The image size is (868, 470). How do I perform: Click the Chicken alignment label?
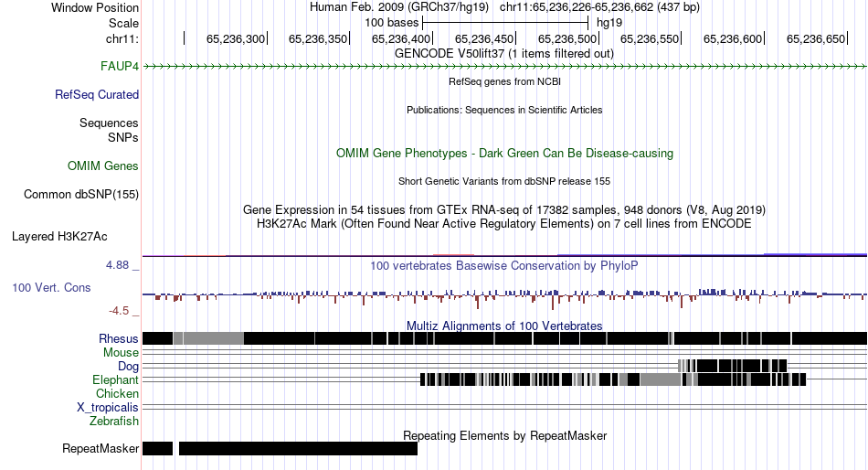[x=117, y=393]
